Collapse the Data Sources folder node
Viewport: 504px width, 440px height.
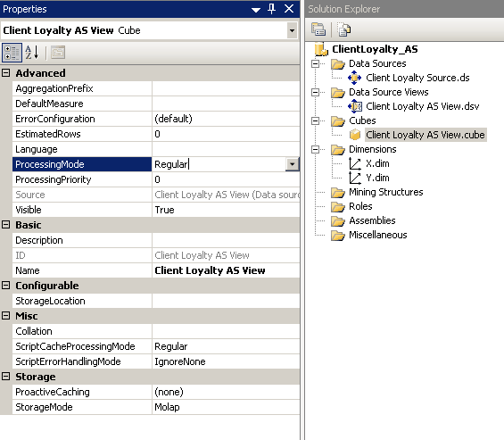(x=315, y=63)
